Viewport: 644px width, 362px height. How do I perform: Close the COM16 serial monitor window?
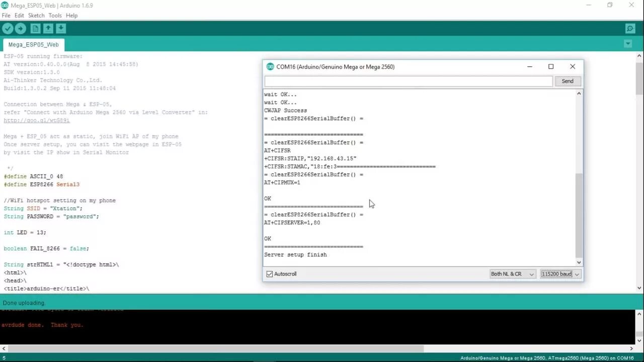click(x=572, y=66)
